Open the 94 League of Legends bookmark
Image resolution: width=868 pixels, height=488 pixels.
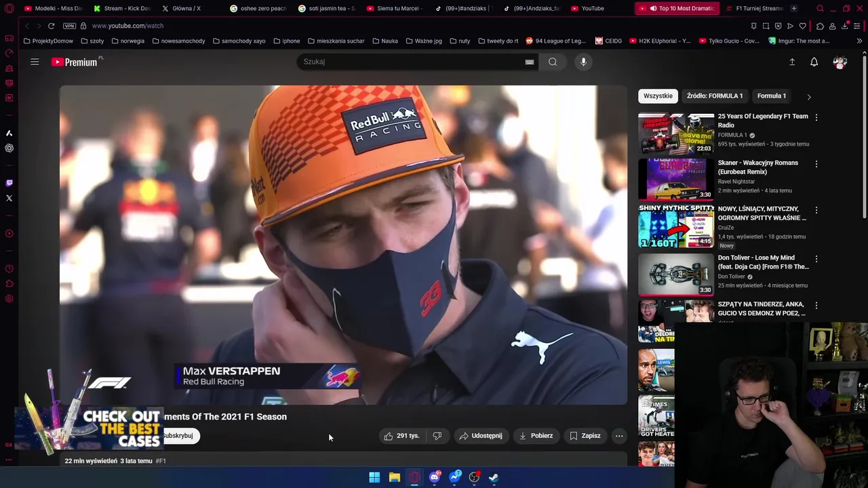coord(555,41)
